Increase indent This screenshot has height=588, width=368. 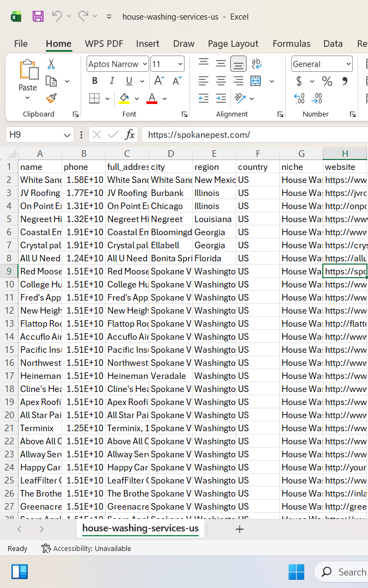[221, 98]
